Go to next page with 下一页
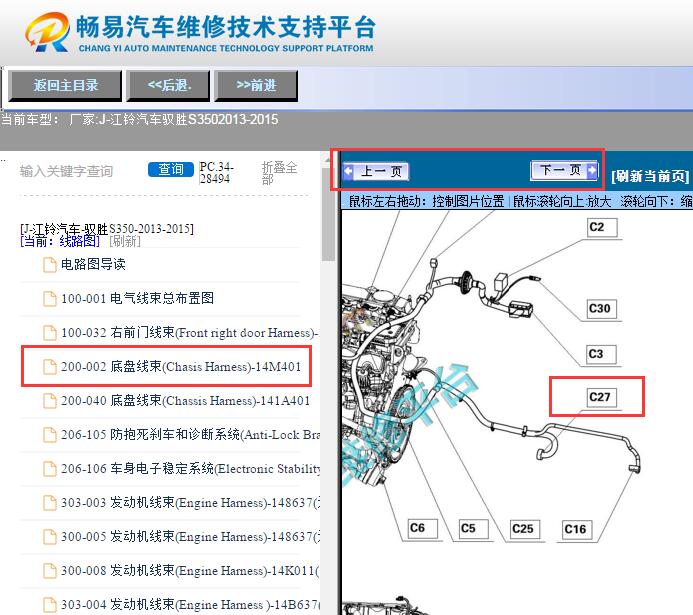The height and width of the screenshot is (615, 693). click(x=564, y=170)
